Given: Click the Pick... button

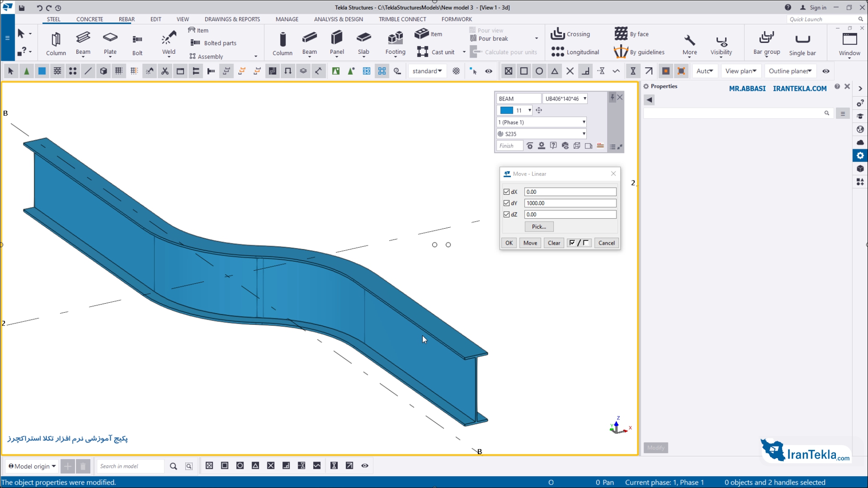Looking at the screenshot, I should 539,226.
